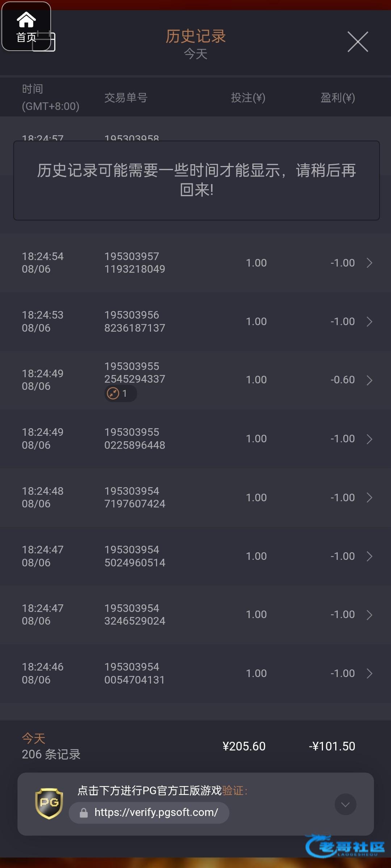The width and height of the screenshot is (391, 868).
Task: Expand details for transaction 1193218049
Action: coord(369,263)
